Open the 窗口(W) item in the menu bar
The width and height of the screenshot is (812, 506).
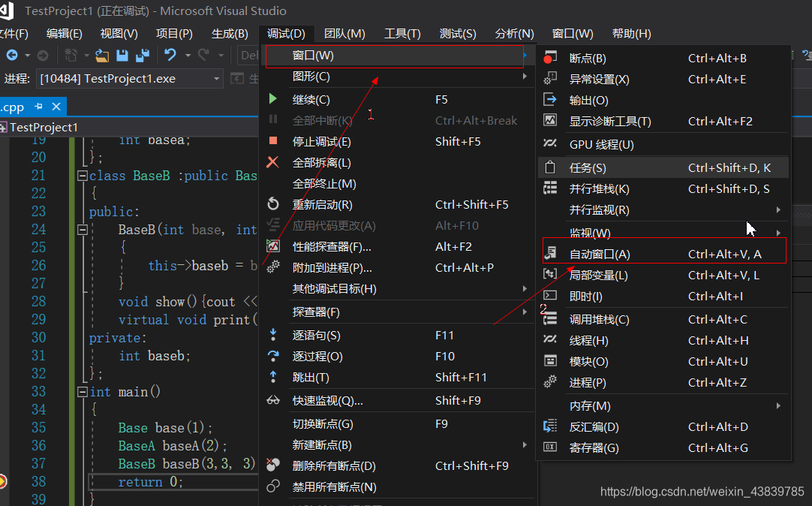point(573,34)
